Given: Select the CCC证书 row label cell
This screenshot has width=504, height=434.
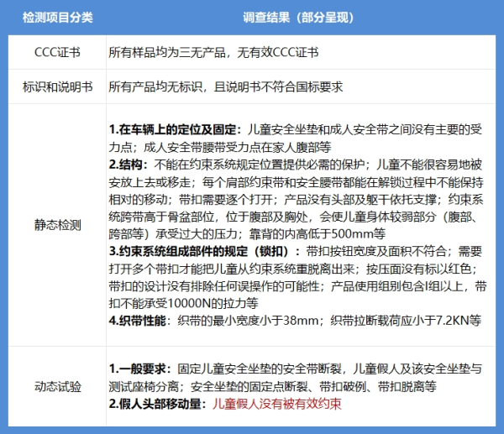Looking at the screenshot, I should [57, 52].
